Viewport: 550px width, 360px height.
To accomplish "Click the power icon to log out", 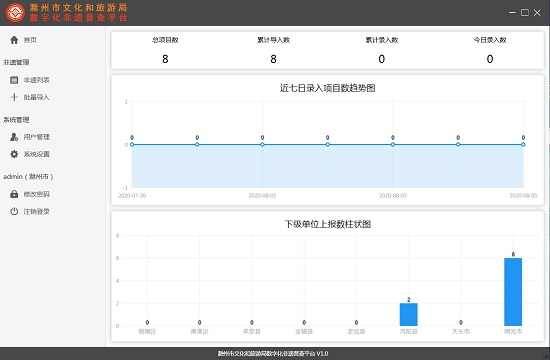I will click(14, 211).
